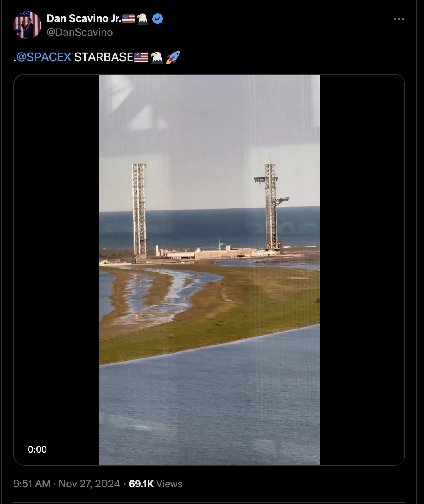Open the @DanScavino handle link
The width and height of the screenshot is (424, 504).
[x=79, y=32]
